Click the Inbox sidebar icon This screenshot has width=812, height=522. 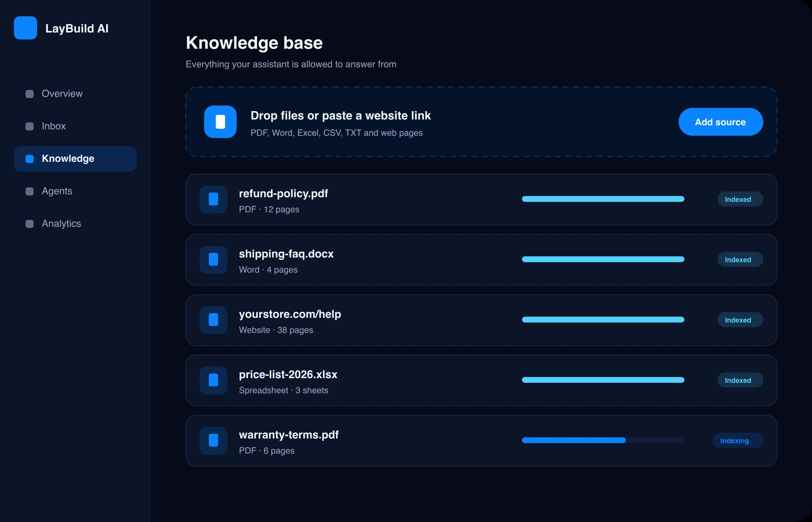coord(30,126)
